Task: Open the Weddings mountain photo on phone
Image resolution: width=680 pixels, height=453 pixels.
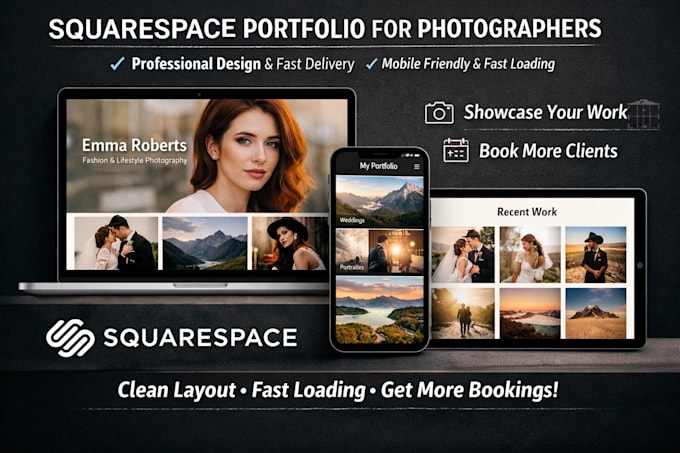Action: [x=380, y=201]
